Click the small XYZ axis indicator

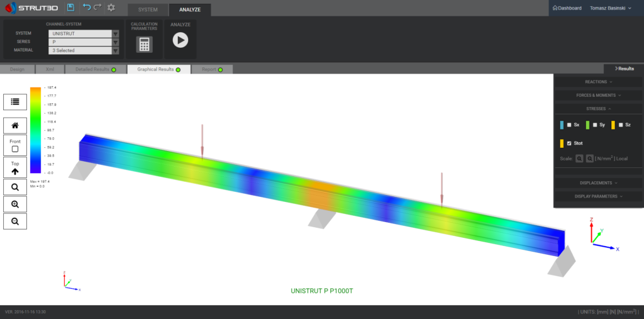[x=72, y=281]
